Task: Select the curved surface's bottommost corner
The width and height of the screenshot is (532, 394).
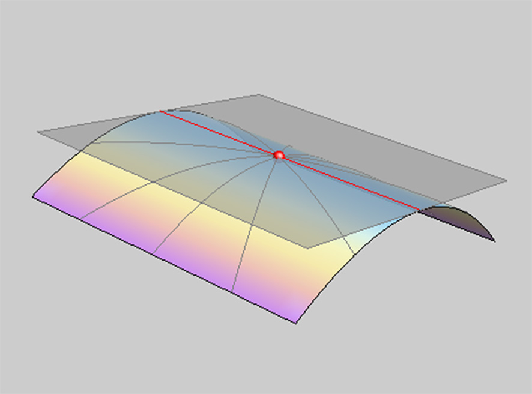Action: 296,323
